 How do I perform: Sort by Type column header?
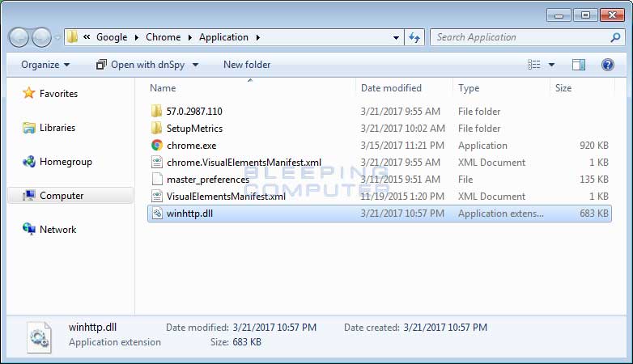(469, 88)
